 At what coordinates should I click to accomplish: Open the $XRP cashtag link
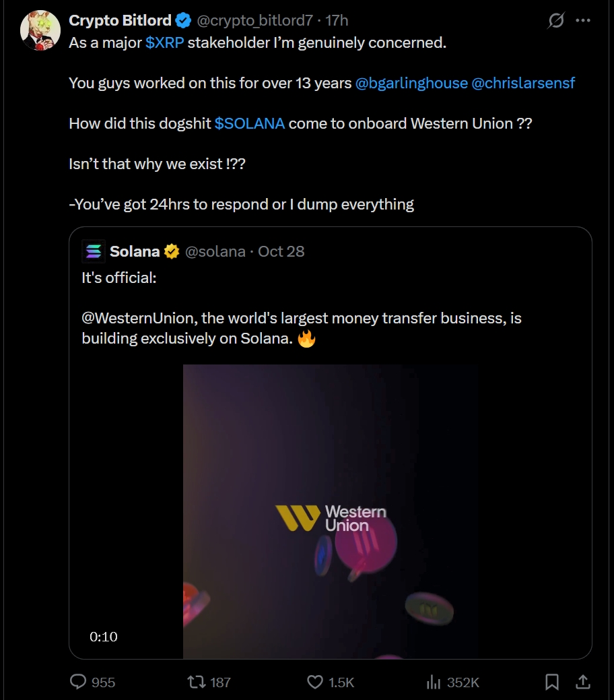pos(164,43)
